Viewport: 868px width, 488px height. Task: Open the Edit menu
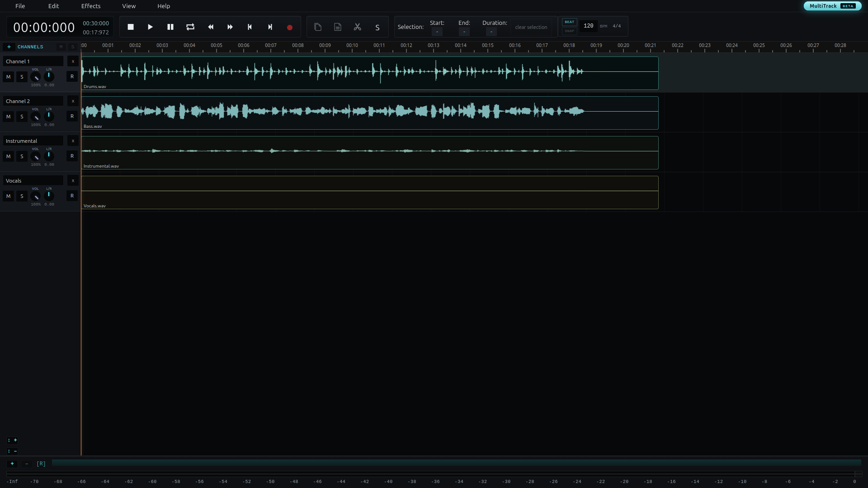[53, 6]
